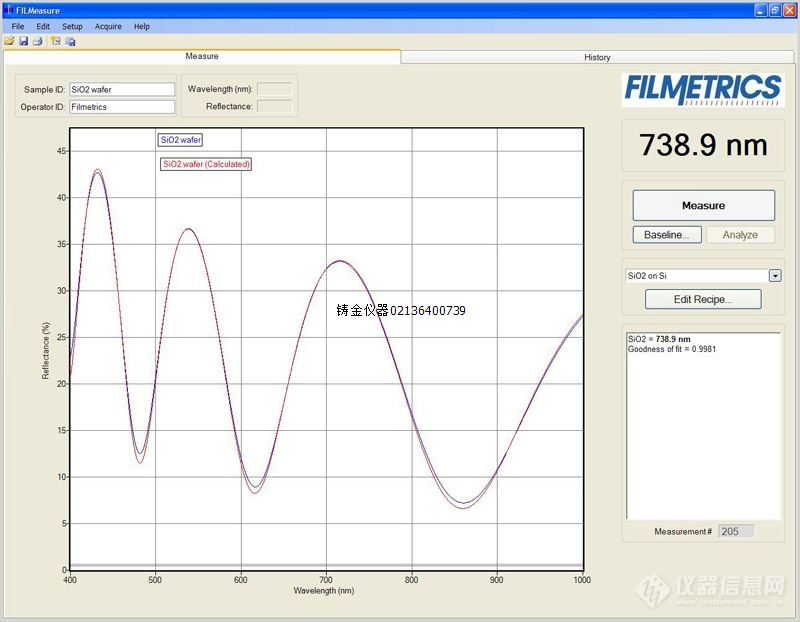Click the Sample ID input field
Image resolution: width=800 pixels, height=622 pixels.
pyautogui.click(x=121, y=89)
